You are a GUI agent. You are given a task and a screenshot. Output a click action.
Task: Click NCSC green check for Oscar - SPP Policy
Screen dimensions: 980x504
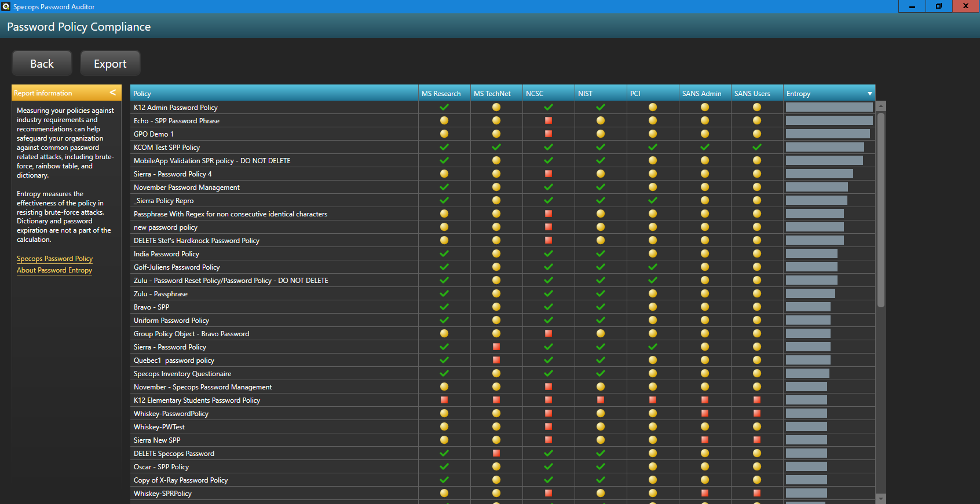(548, 466)
